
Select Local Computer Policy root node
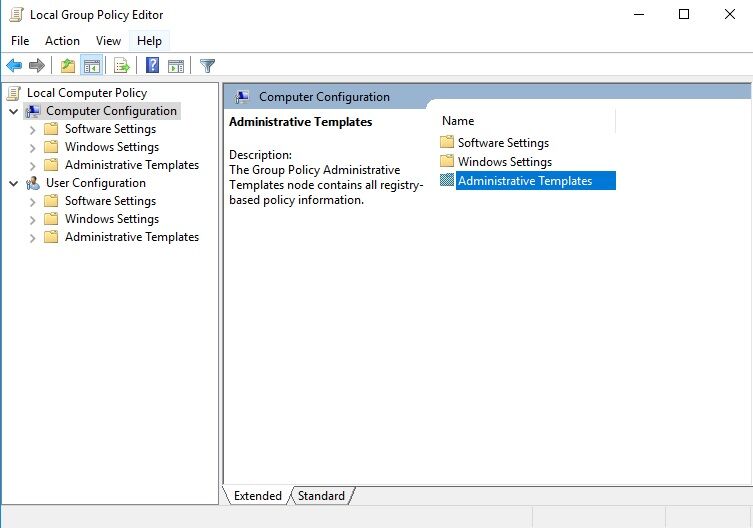(x=87, y=93)
